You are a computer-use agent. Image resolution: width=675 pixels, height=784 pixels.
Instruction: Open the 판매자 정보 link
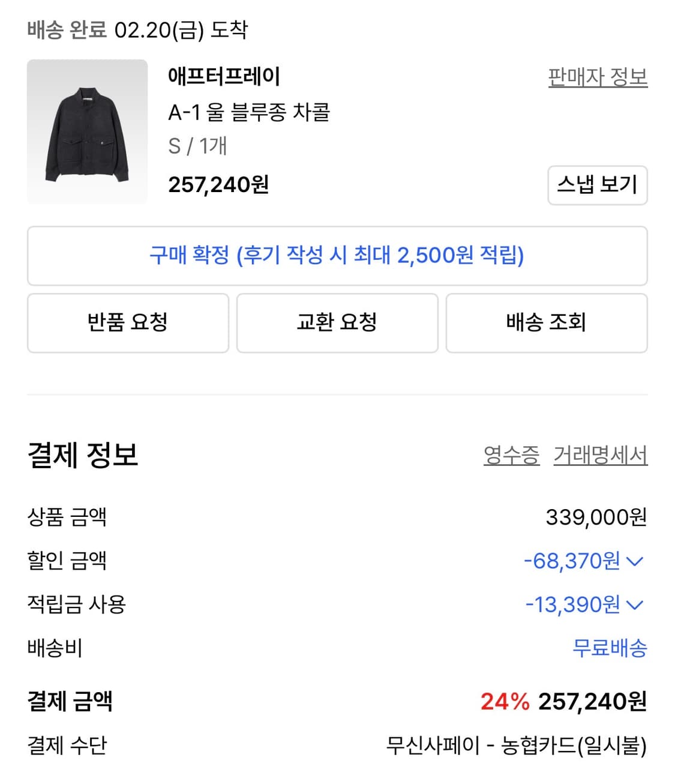point(597,77)
